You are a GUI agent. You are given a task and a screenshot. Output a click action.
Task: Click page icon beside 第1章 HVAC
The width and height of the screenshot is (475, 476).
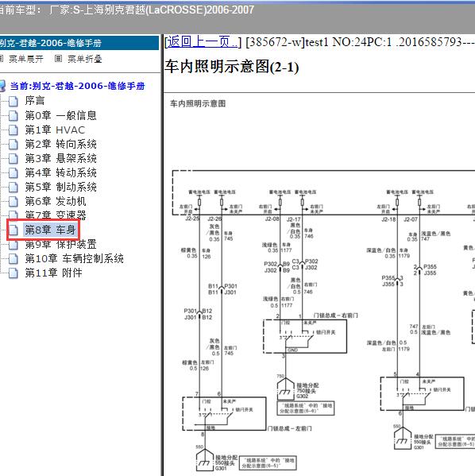13,130
